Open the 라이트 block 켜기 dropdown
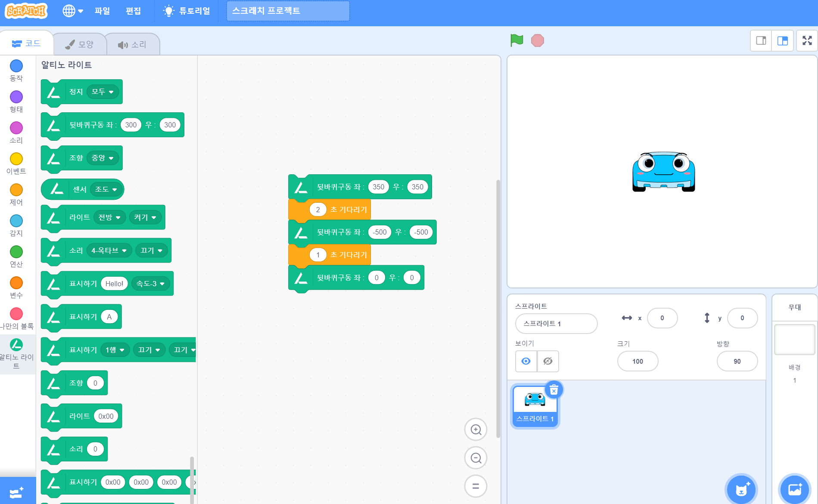 (x=145, y=217)
